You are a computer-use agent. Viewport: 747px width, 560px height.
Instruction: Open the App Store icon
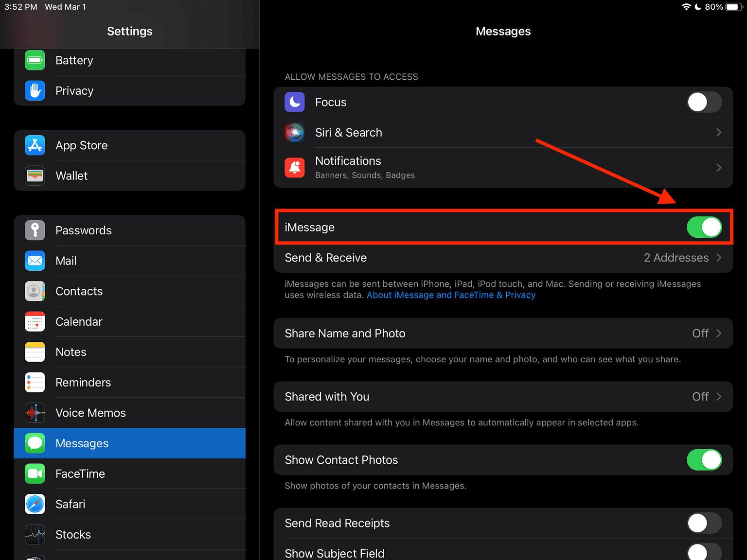(35, 145)
